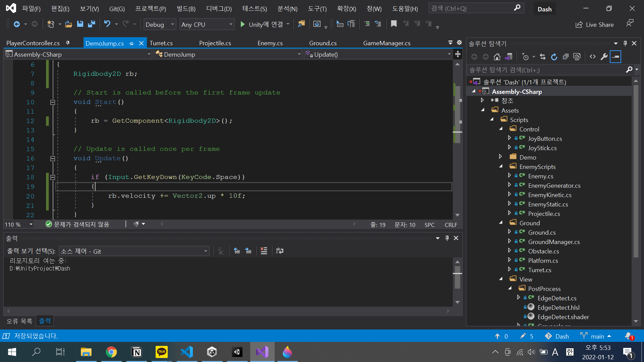Toggle pin on the Solution Explorer panel
Image resolution: width=644 pixels, height=362 pixels.
tap(625, 43)
